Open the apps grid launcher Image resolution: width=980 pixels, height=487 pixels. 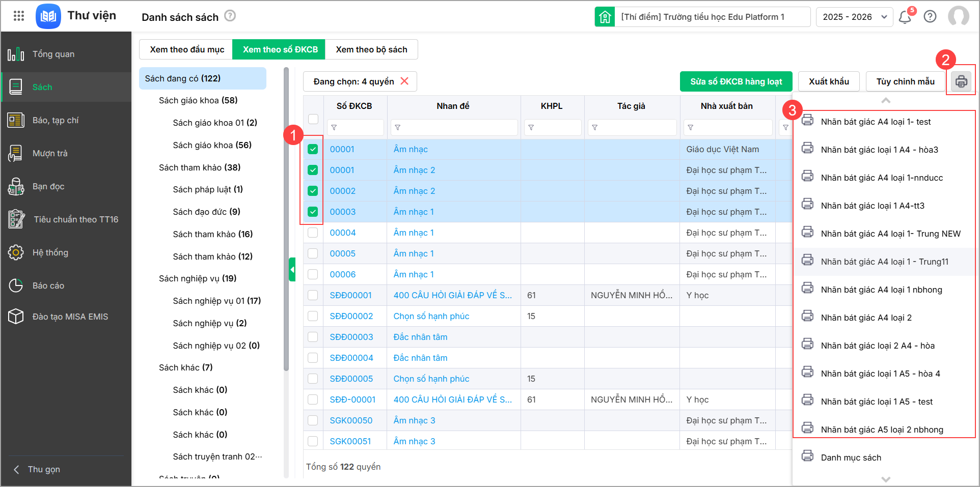point(19,16)
